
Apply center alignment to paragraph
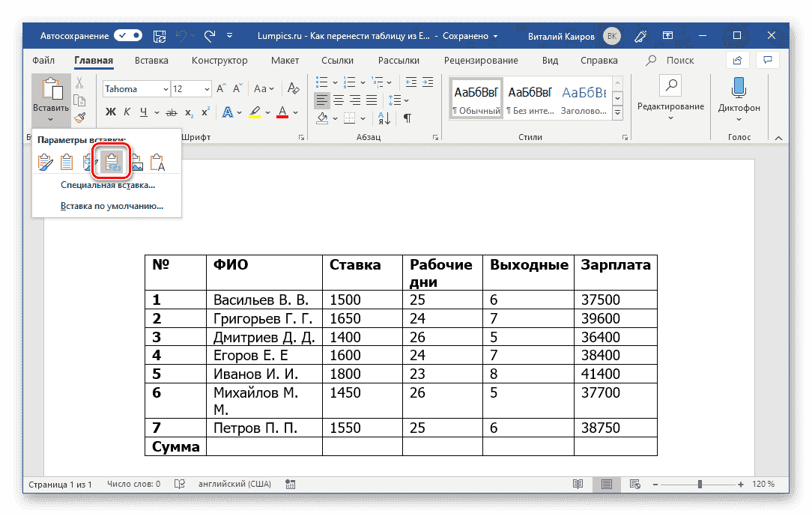click(x=339, y=100)
